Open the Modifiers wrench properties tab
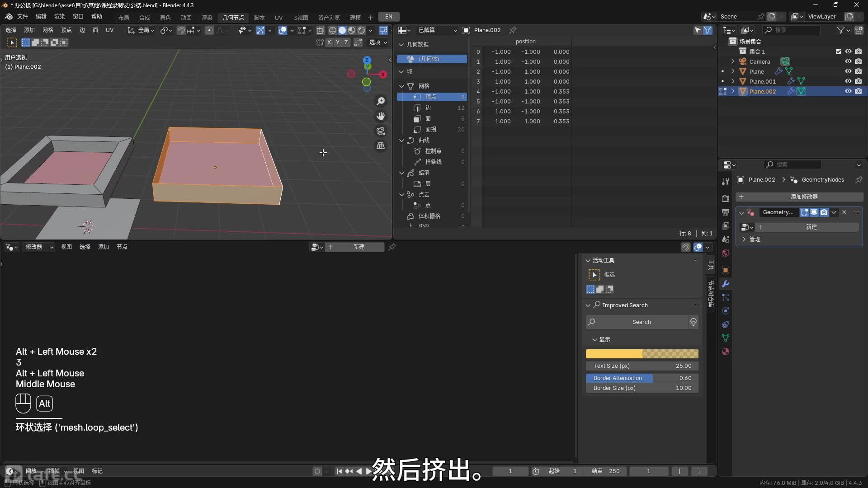Screen dimensions: 868x488 [726, 284]
